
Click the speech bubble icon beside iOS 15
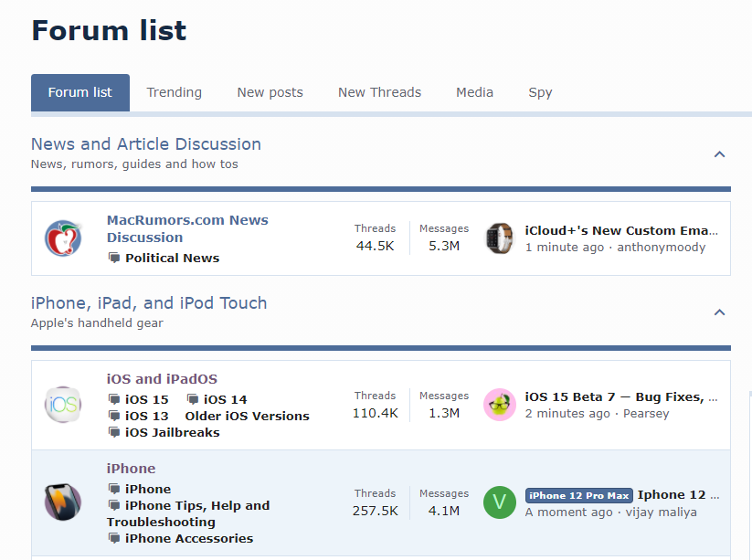point(114,399)
